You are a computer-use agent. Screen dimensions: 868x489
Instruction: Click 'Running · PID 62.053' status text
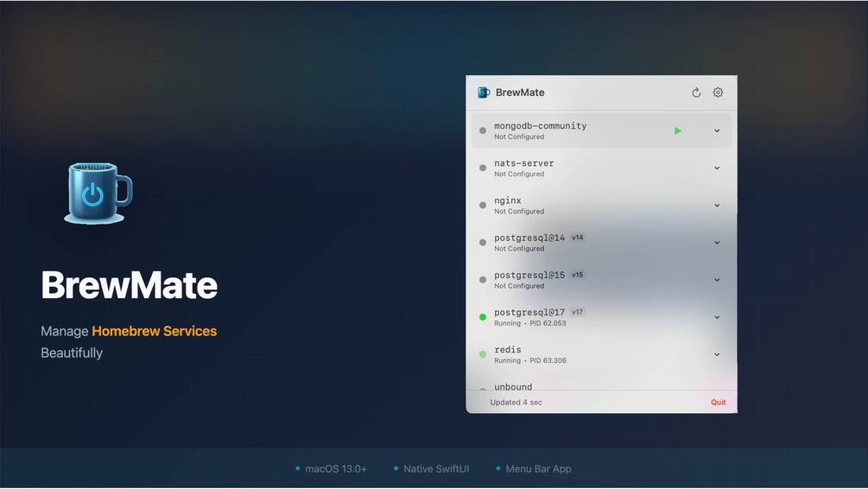pos(529,323)
